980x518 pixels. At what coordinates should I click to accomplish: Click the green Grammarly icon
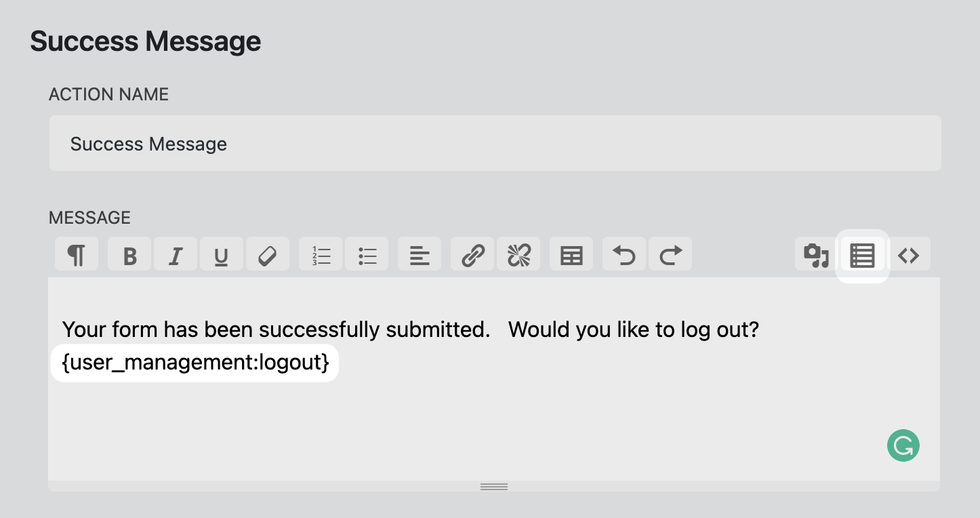903,445
